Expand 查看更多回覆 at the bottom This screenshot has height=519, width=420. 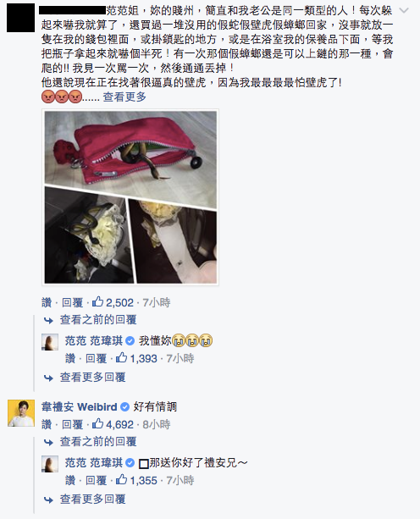click(x=92, y=500)
